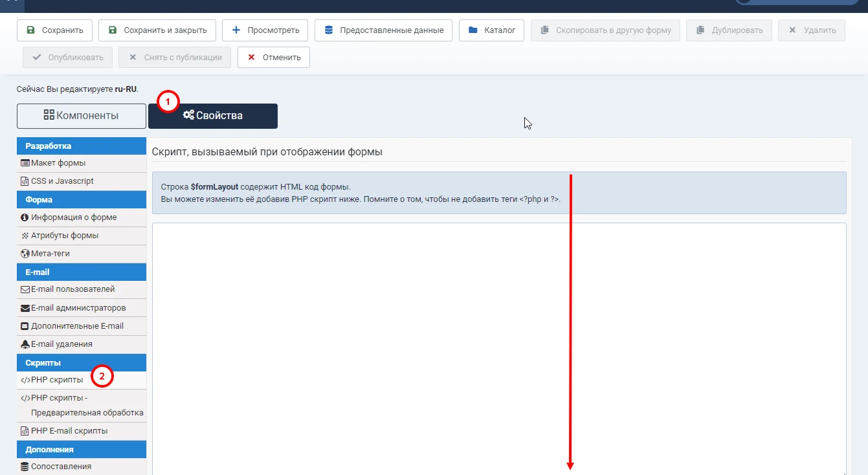868x475 pixels.
Task: Switch to the Компоненты tab
Action: pos(82,116)
